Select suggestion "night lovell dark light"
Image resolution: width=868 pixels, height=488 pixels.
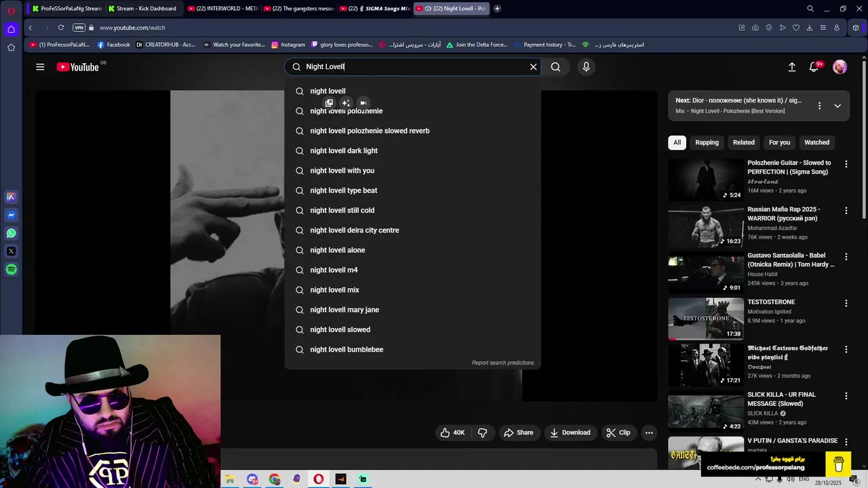coord(413,150)
